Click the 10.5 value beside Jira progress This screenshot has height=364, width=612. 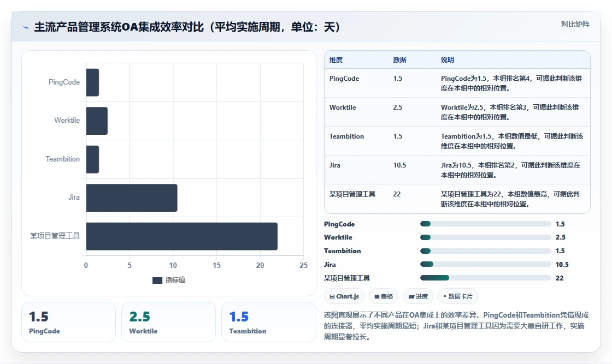562,264
